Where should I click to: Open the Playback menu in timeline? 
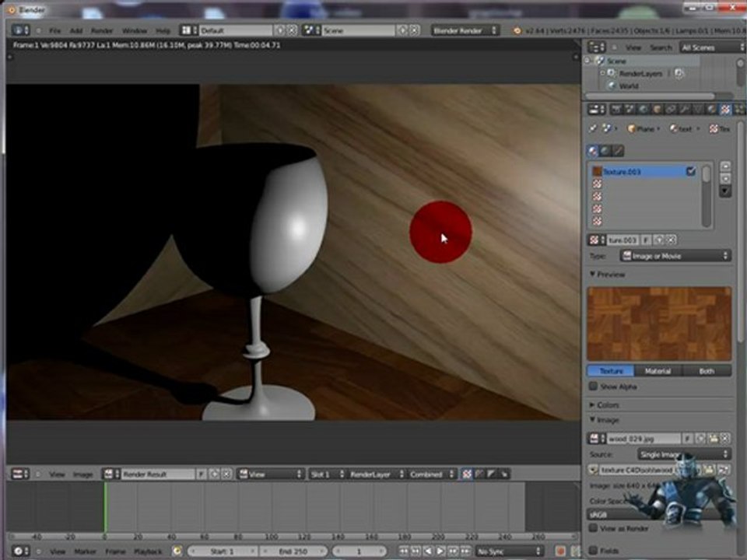pyautogui.click(x=148, y=551)
